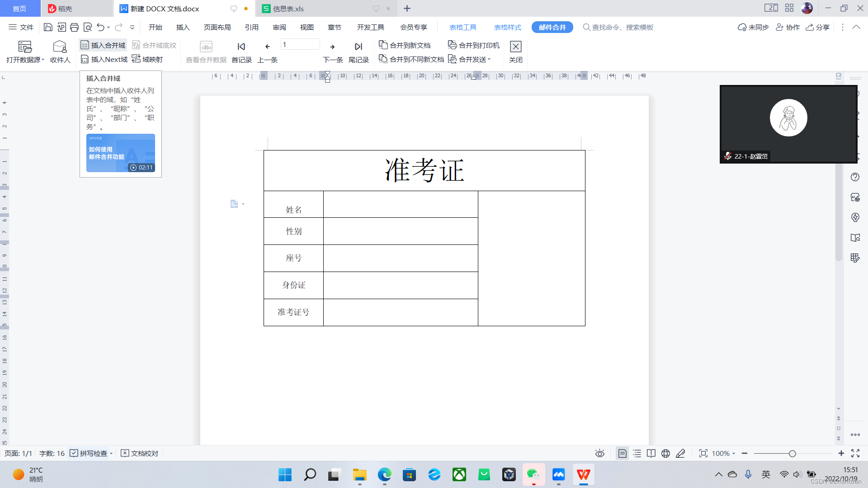The height and width of the screenshot is (488, 868).
Task: Click the print preview icon
Action: 88,27
